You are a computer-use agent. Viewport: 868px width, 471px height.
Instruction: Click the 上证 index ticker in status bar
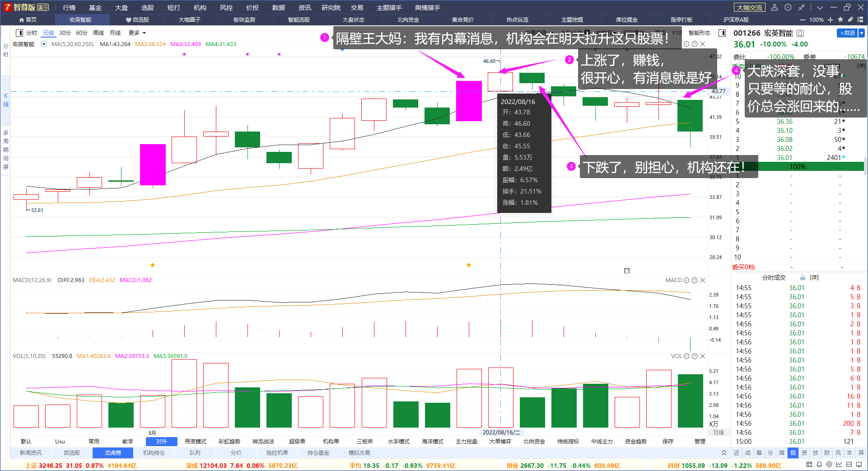tap(80, 466)
